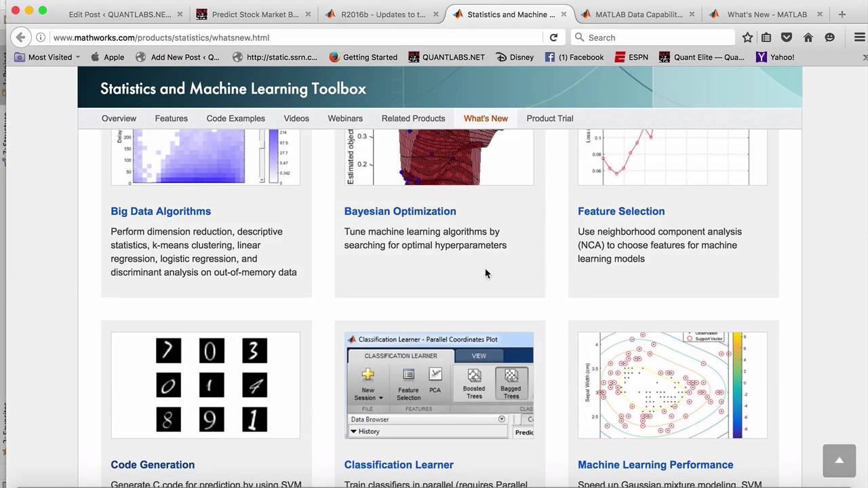
Task: Open the Webinars section tab
Action: pos(345,119)
